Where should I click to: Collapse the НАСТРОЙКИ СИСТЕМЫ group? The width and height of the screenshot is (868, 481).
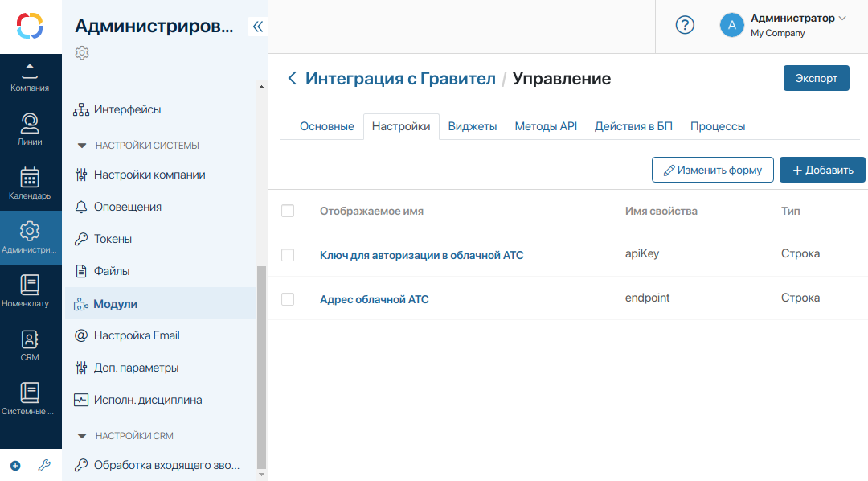(x=82, y=146)
